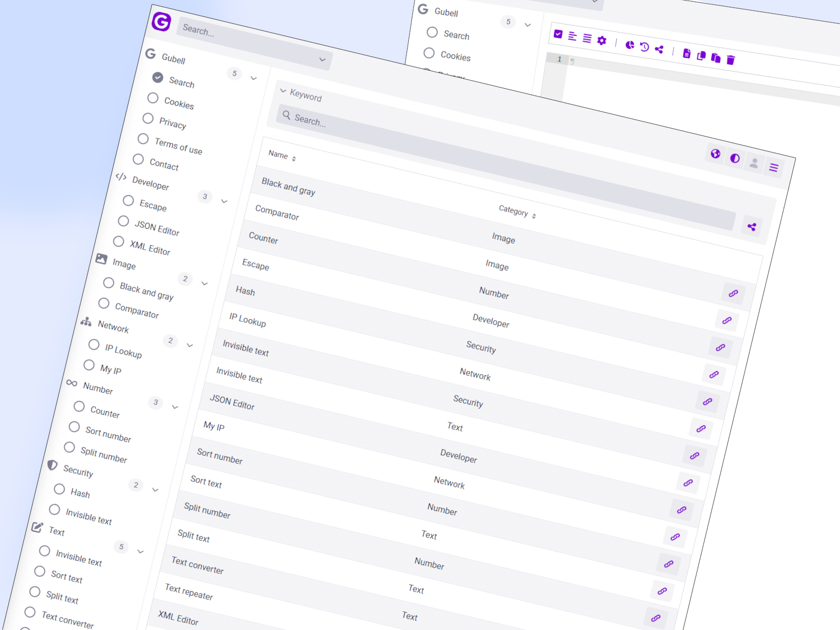Open the top search dropdown arrow

pyautogui.click(x=322, y=60)
